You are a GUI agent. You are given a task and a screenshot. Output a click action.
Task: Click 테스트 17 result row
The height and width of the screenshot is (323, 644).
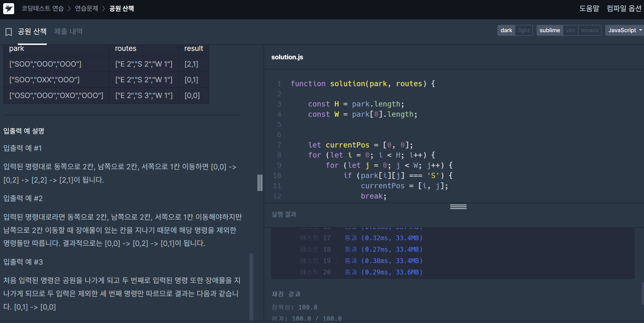[x=361, y=238]
